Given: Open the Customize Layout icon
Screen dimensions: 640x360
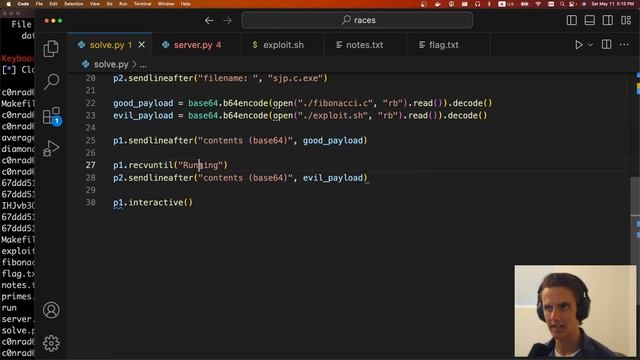Looking at the screenshot, I should pos(626,20).
